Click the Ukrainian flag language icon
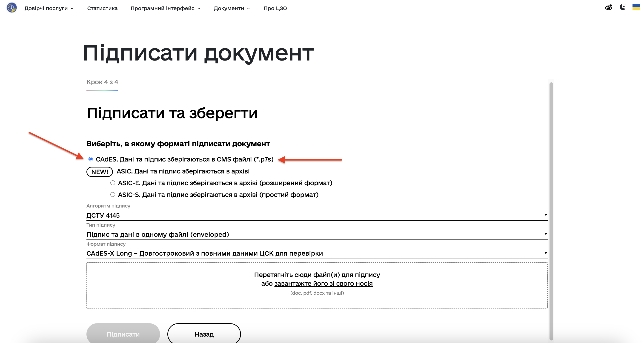 [x=636, y=7]
